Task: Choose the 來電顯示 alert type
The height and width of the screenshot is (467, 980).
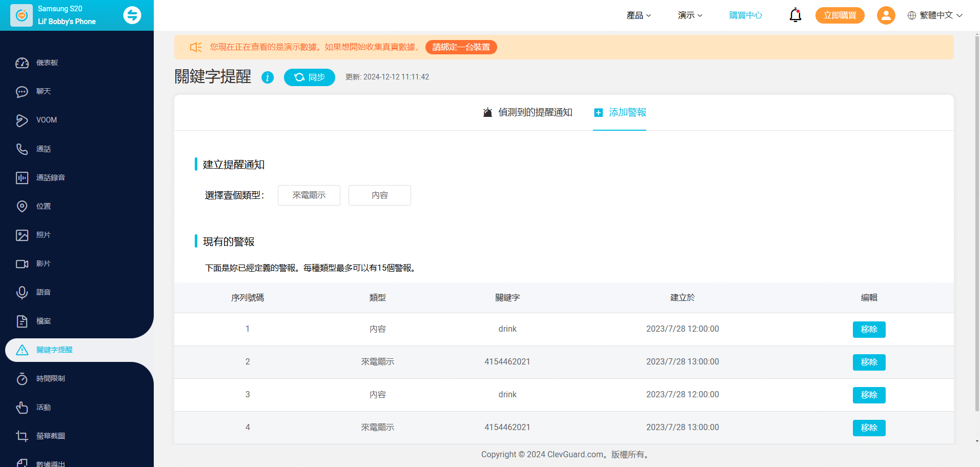Action: click(309, 195)
